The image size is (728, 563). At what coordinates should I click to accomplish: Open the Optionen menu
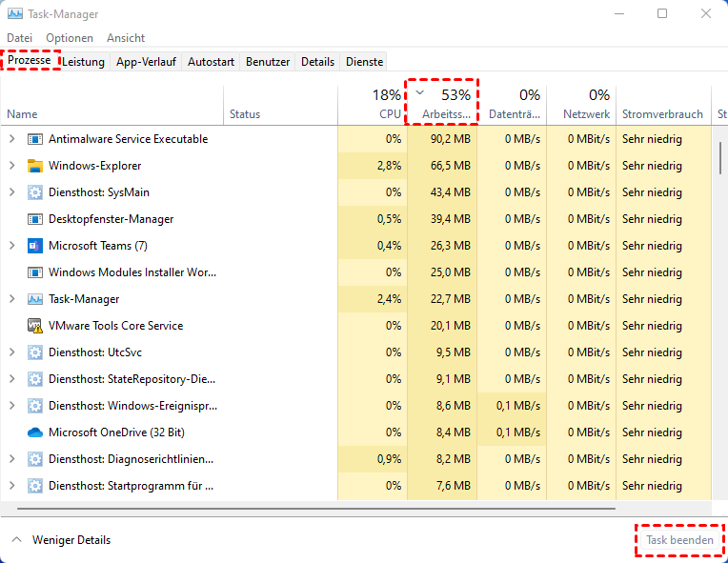[70, 38]
